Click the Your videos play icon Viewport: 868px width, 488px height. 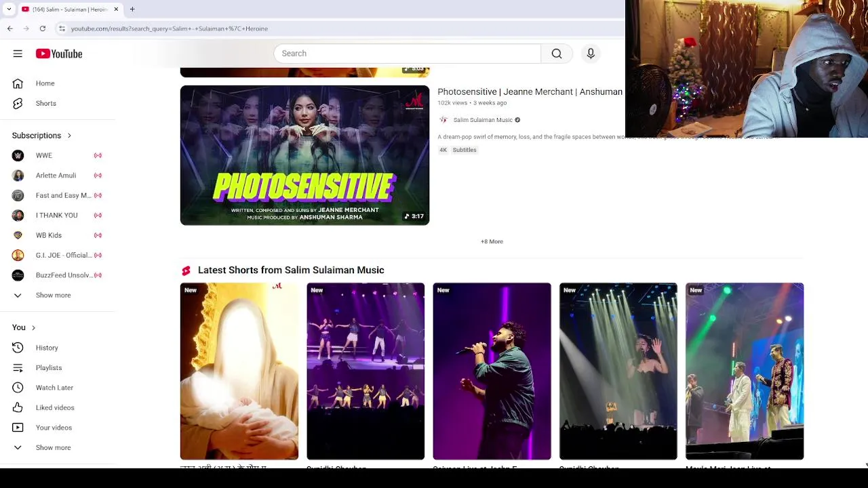click(18, 428)
